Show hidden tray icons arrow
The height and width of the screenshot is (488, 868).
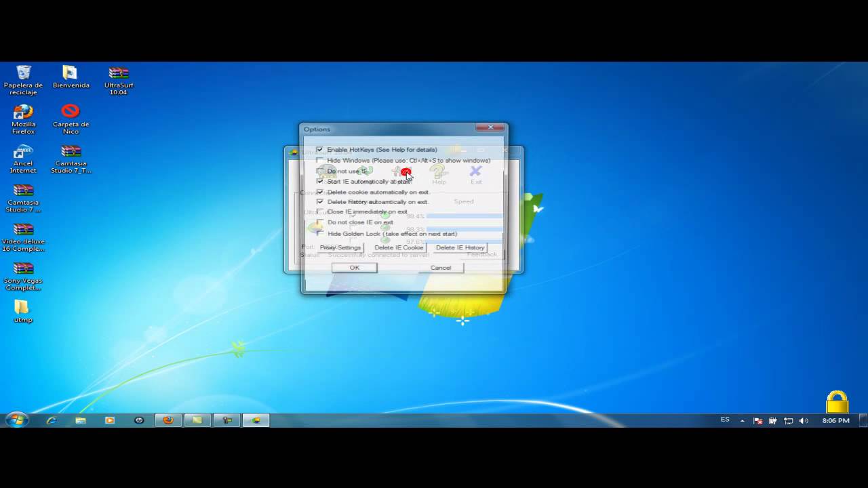743,421
